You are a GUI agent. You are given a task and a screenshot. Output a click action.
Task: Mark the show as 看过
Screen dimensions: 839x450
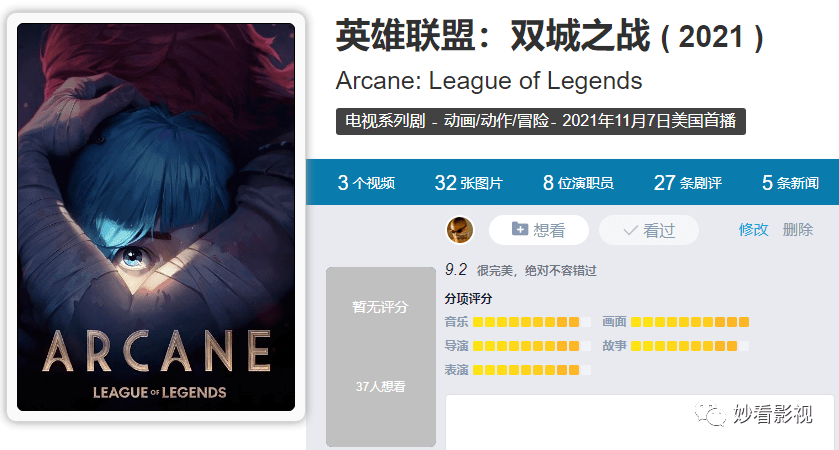649,230
